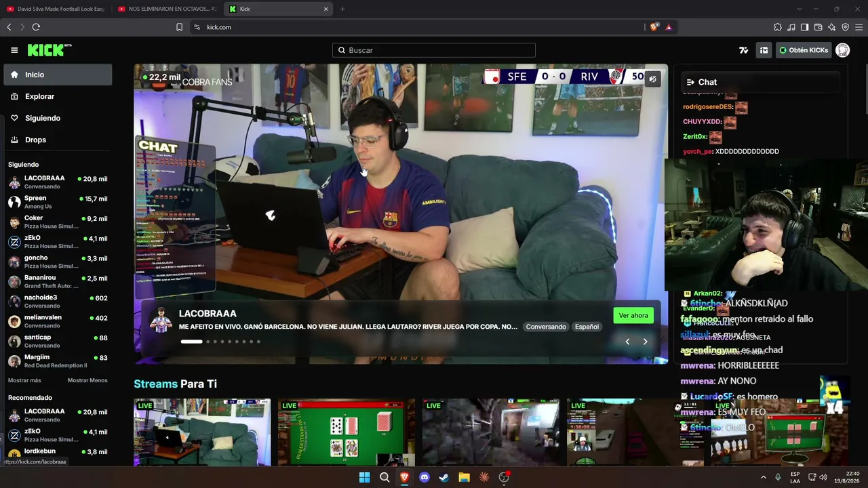Click the Brave Rewards triangle icon
Viewport: 868px width, 488px height.
669,27
